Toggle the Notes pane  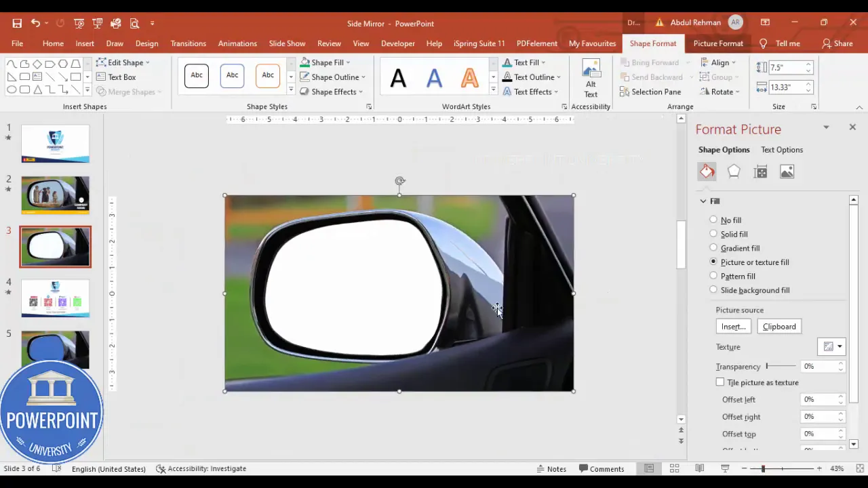coord(551,468)
